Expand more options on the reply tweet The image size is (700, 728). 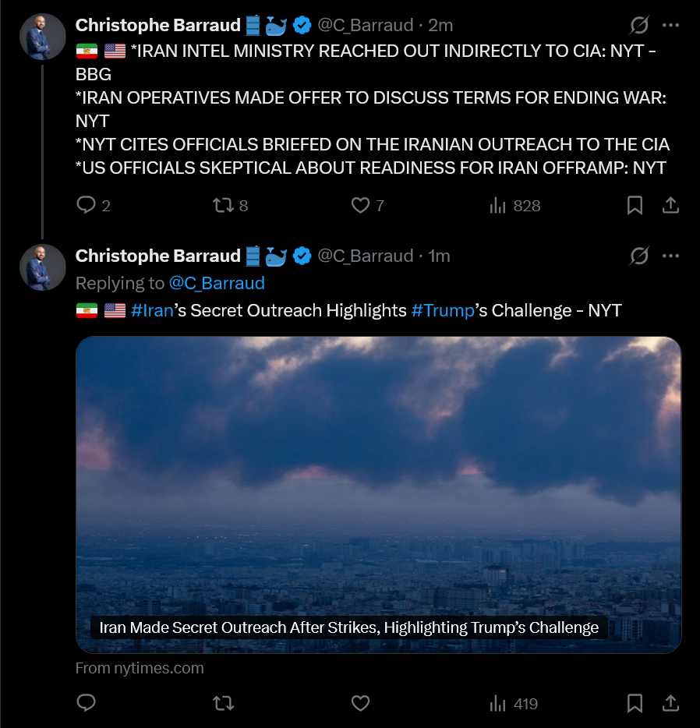click(670, 256)
